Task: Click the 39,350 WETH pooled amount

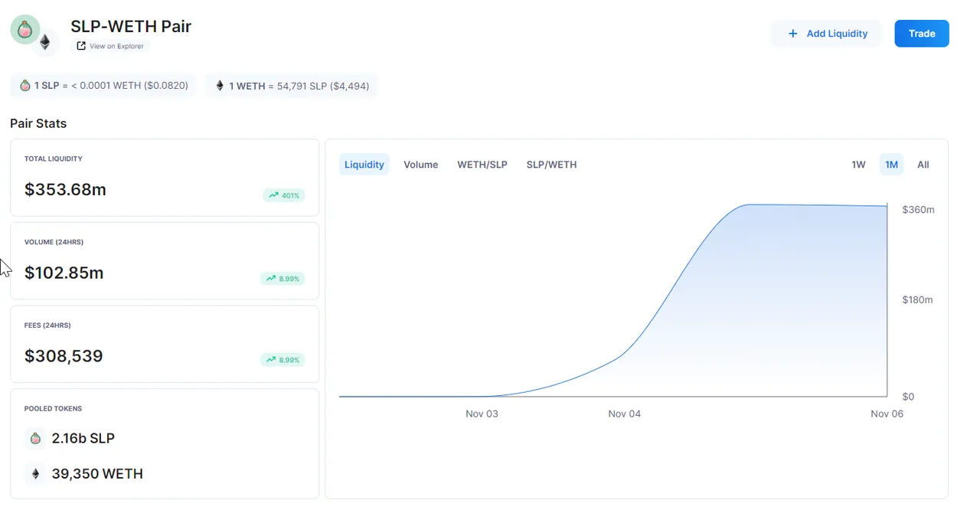Action: [x=97, y=474]
